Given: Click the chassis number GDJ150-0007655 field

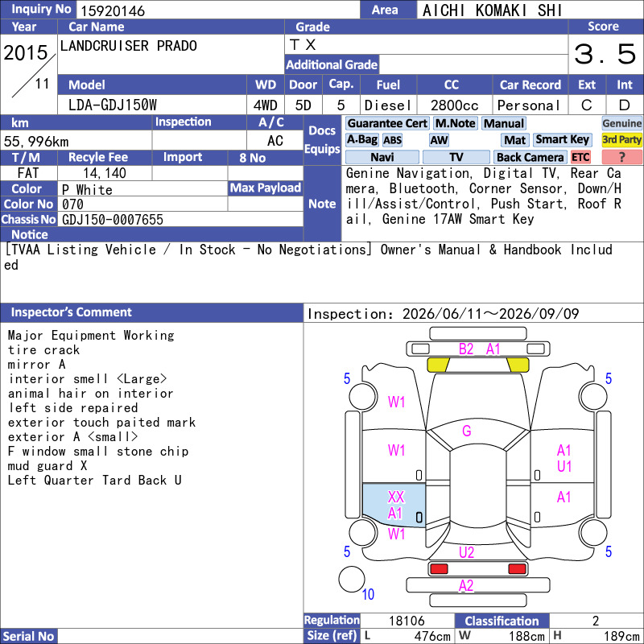Looking at the screenshot, I should [x=180, y=220].
